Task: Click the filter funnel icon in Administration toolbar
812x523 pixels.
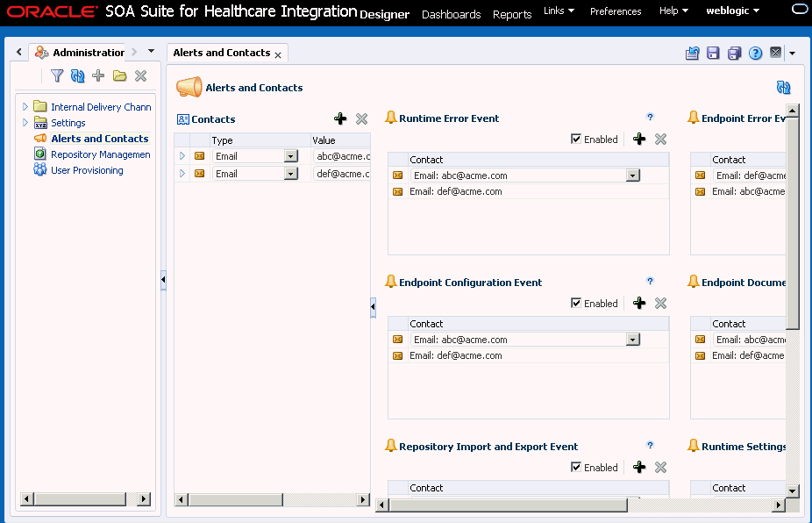Action: [x=57, y=76]
